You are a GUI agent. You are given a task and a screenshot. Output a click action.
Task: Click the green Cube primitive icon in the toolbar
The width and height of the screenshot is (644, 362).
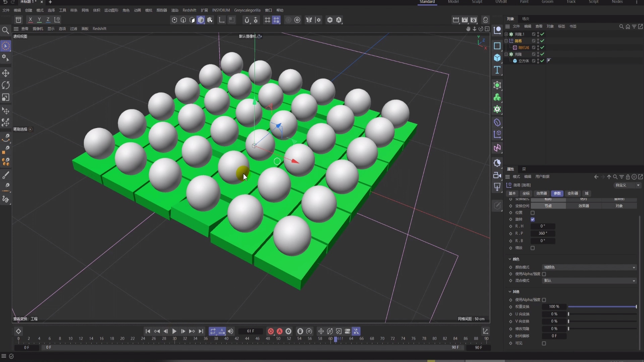[201, 20]
